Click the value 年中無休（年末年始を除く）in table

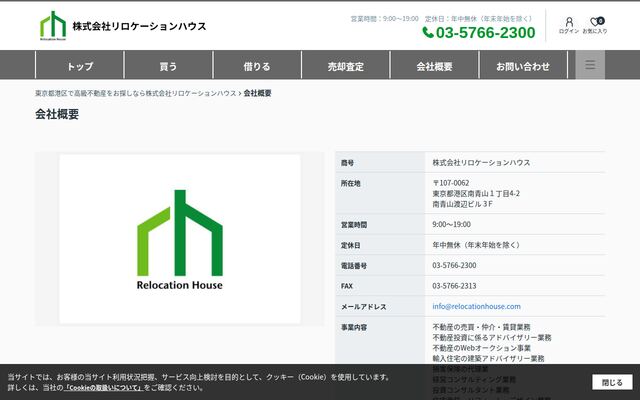tap(477, 245)
